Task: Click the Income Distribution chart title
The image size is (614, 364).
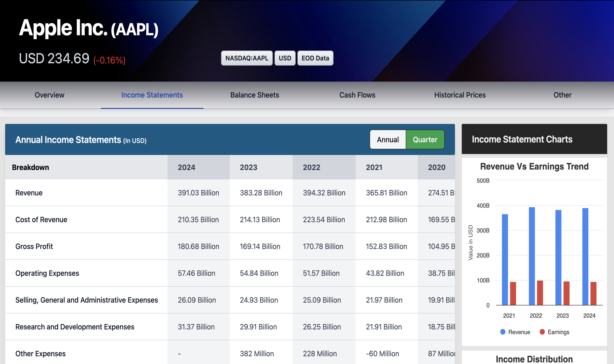Action: (x=534, y=359)
